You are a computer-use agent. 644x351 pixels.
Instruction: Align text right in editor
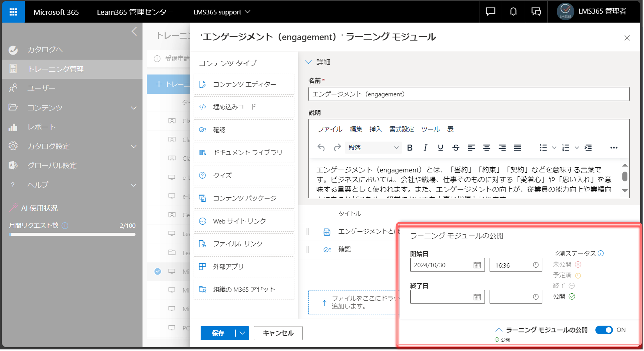(502, 148)
